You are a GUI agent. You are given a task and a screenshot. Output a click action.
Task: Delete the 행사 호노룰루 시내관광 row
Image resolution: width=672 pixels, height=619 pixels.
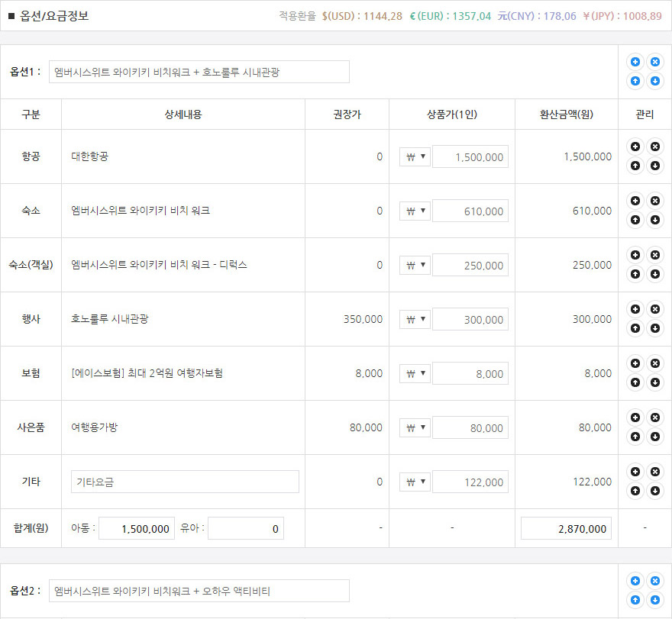tap(655, 309)
